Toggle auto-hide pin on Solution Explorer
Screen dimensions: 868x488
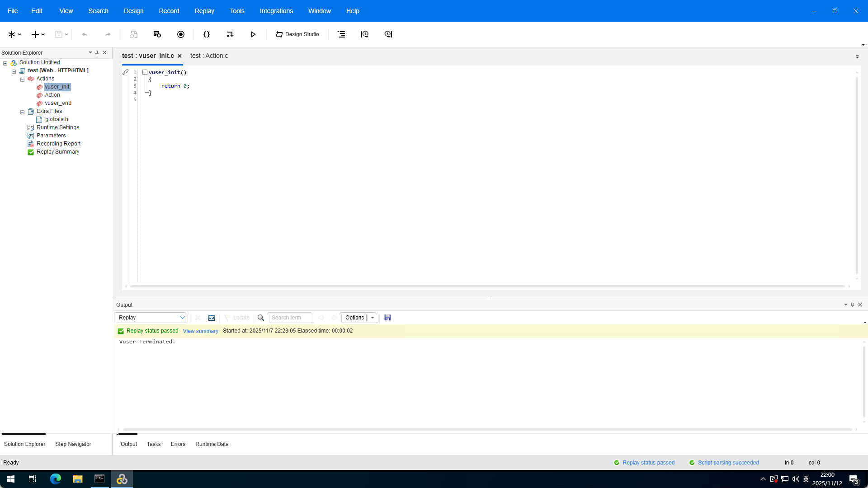pyautogui.click(x=97, y=52)
